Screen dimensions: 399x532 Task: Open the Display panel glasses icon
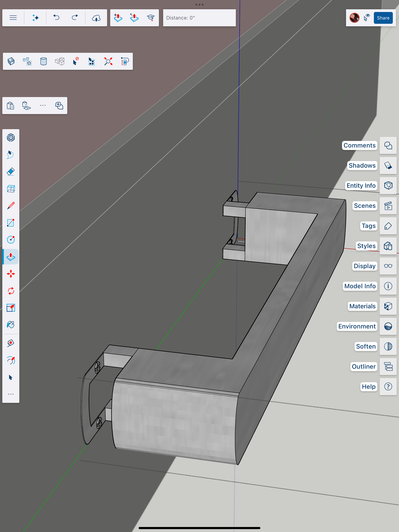[x=388, y=266]
